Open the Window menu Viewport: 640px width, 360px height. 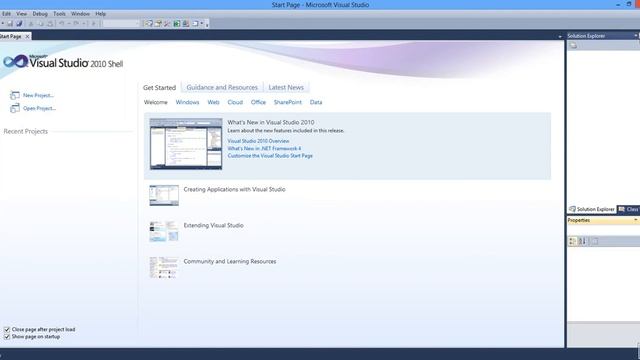click(x=80, y=14)
